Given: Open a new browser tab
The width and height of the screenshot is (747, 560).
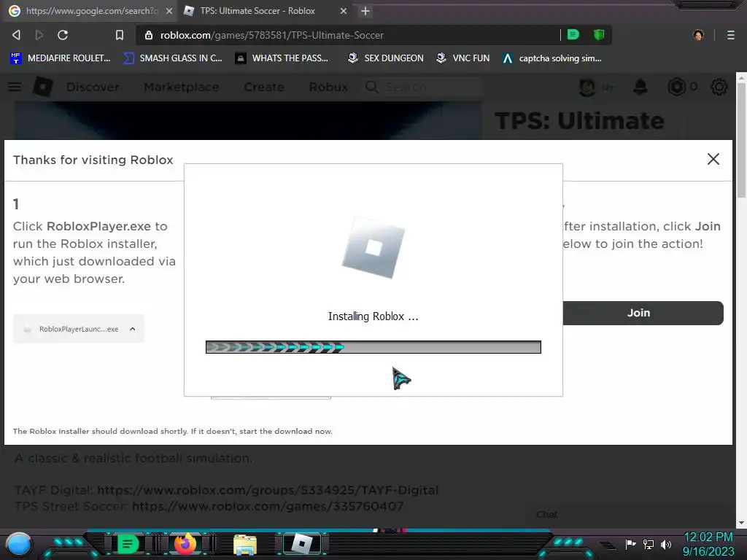Looking at the screenshot, I should [365, 11].
